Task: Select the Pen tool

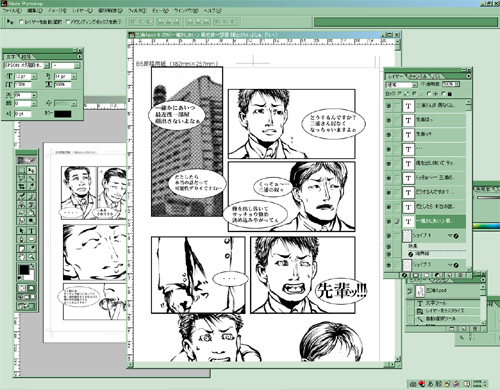Action: (x=22, y=238)
